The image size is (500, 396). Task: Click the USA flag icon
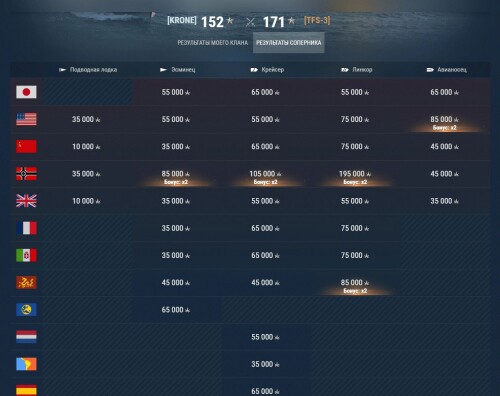[26, 119]
